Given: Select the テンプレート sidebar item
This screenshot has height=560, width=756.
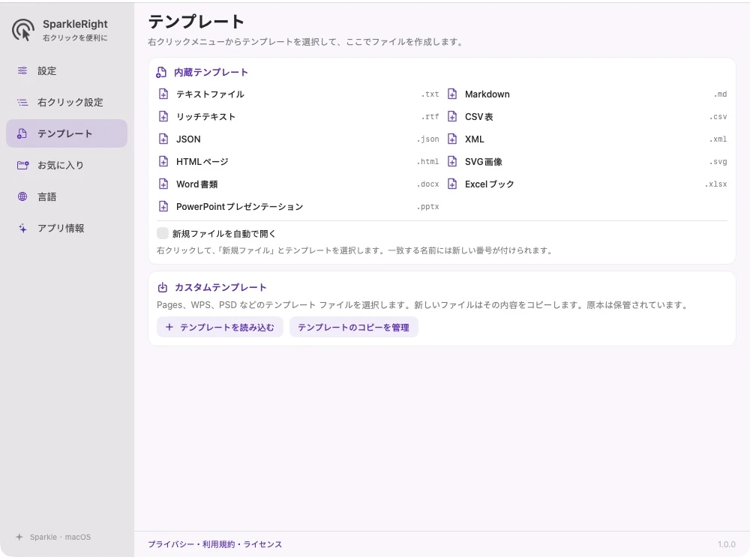Looking at the screenshot, I should [x=67, y=133].
